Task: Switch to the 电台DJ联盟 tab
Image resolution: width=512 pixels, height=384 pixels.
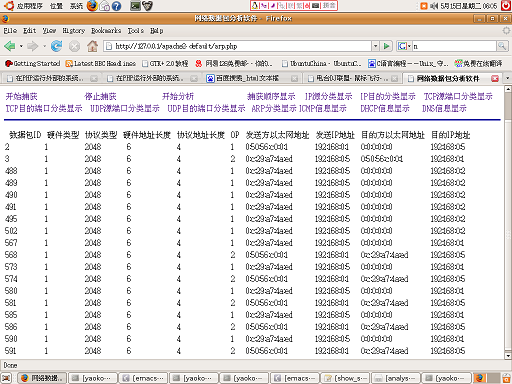Action: point(352,78)
